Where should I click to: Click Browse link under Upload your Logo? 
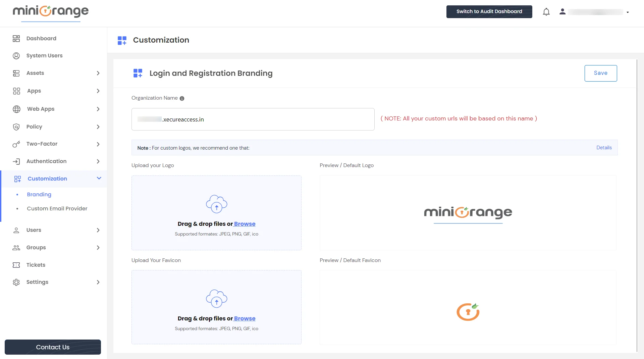pos(245,224)
